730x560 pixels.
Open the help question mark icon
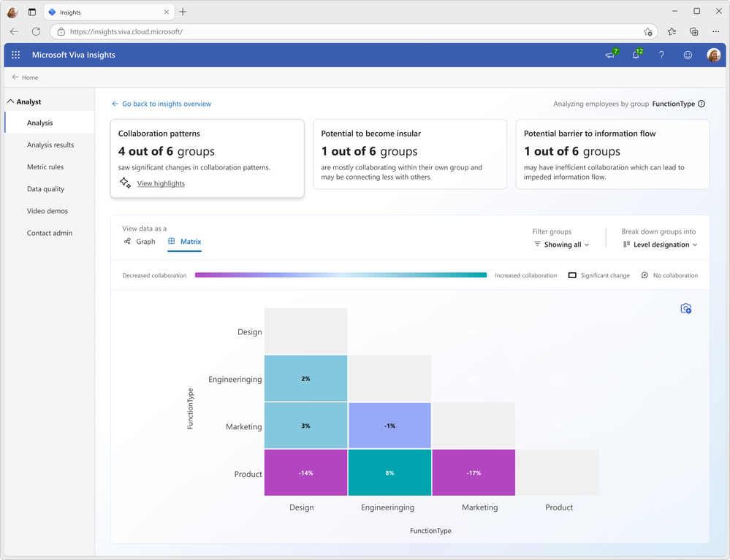(661, 55)
